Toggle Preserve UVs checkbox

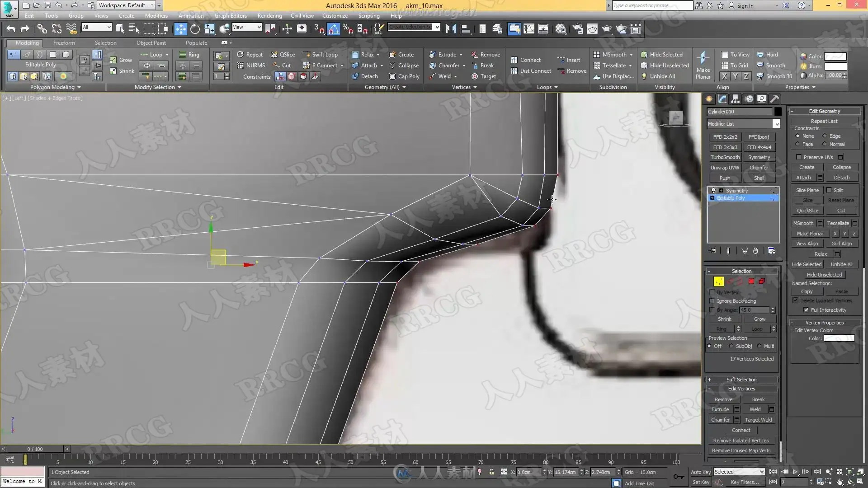[799, 157]
